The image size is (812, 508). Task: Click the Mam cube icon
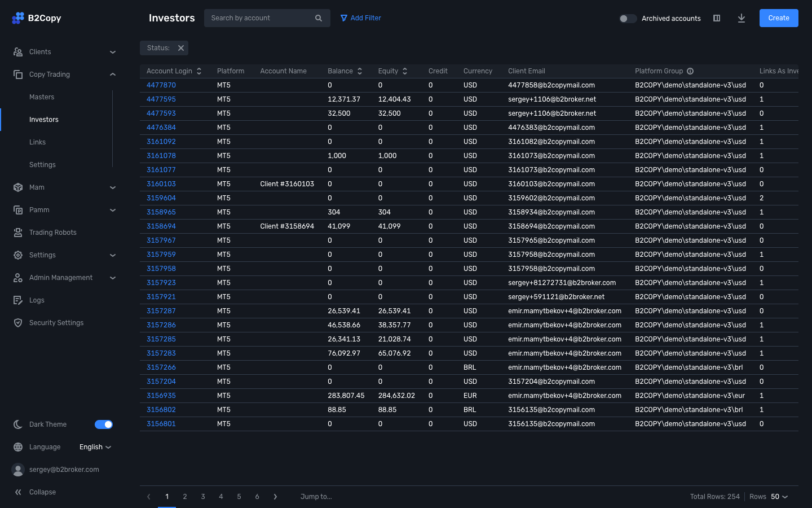click(x=18, y=187)
